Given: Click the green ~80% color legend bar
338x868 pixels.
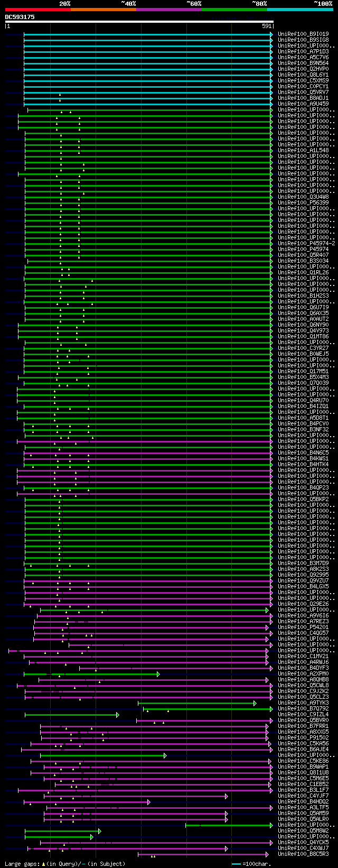Looking at the screenshot, I should 234,10.
